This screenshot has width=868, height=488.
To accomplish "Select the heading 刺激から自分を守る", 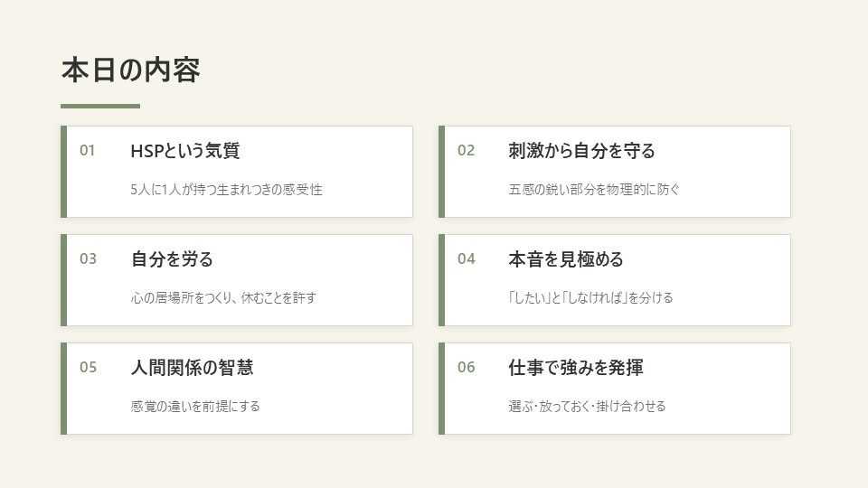I will click(581, 151).
